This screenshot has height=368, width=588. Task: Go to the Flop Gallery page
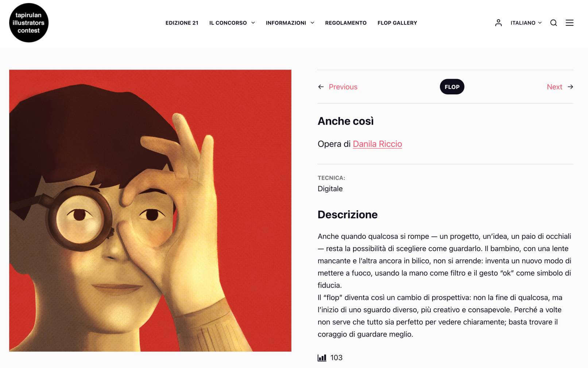(x=397, y=23)
